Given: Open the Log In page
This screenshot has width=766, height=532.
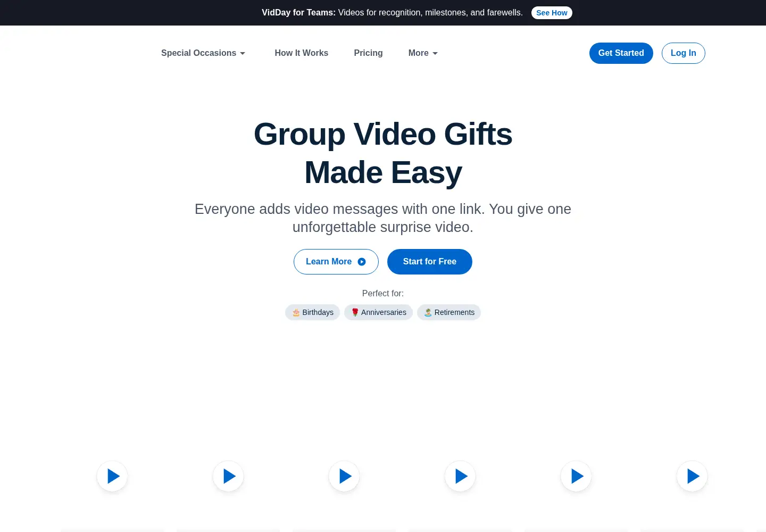Looking at the screenshot, I should (684, 53).
